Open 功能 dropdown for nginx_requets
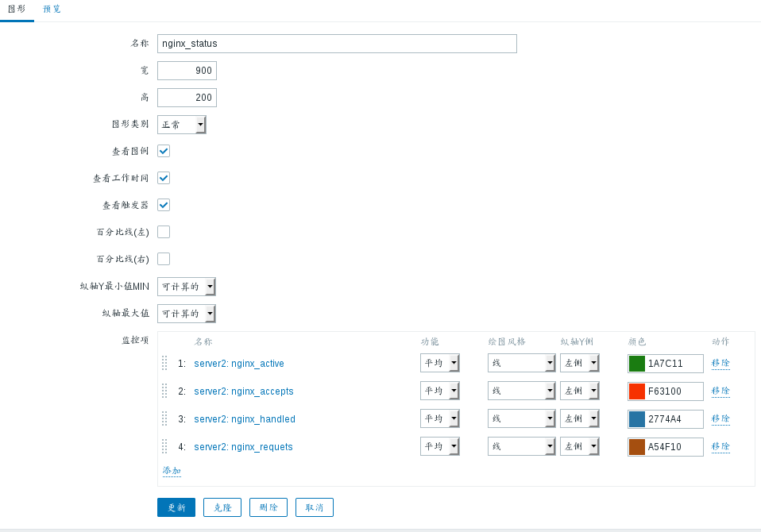 (440, 446)
